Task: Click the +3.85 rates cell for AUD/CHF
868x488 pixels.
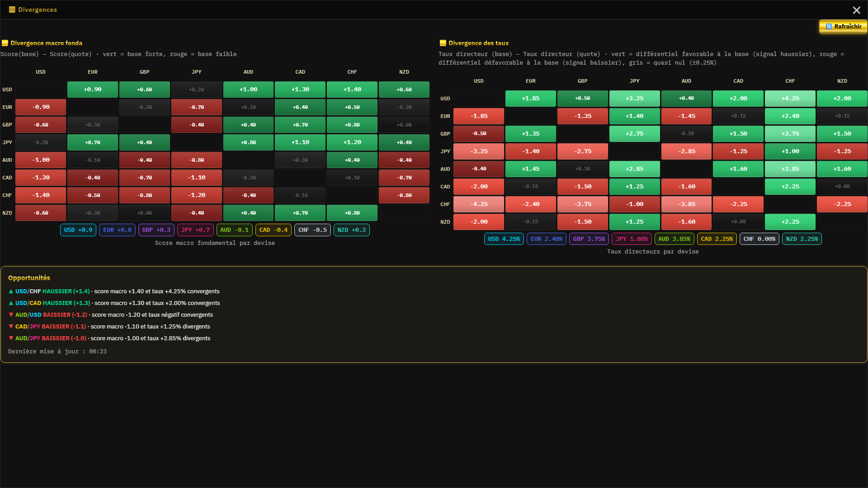Action: click(x=790, y=169)
